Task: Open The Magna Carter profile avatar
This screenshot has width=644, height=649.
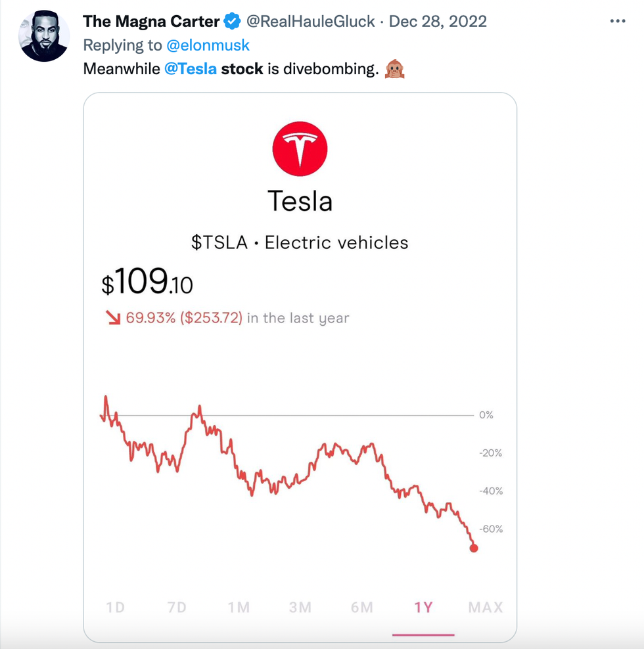Action: click(x=44, y=36)
